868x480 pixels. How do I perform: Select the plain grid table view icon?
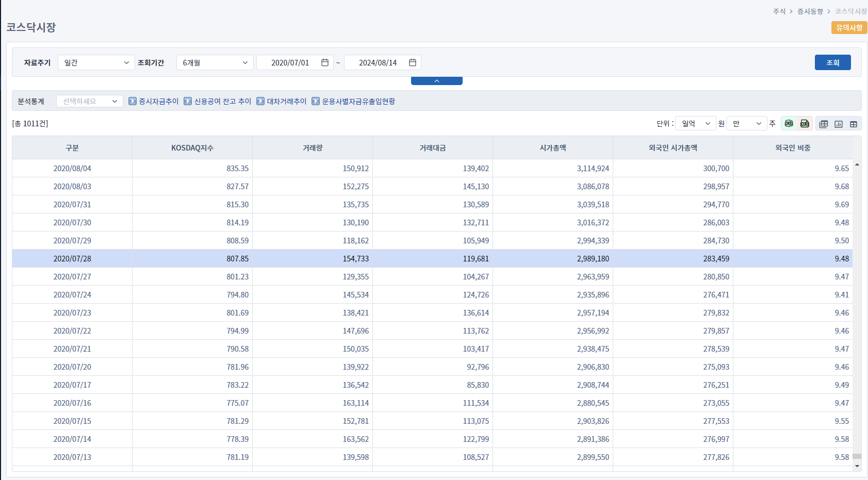(854, 124)
